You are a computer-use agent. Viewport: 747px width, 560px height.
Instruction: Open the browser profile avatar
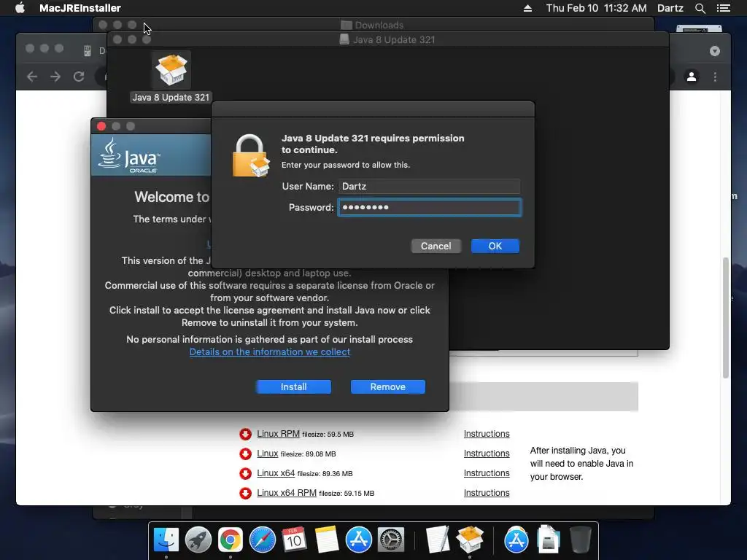tap(692, 76)
